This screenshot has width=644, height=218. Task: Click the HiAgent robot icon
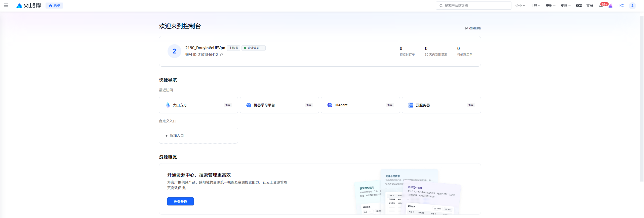[x=330, y=105]
